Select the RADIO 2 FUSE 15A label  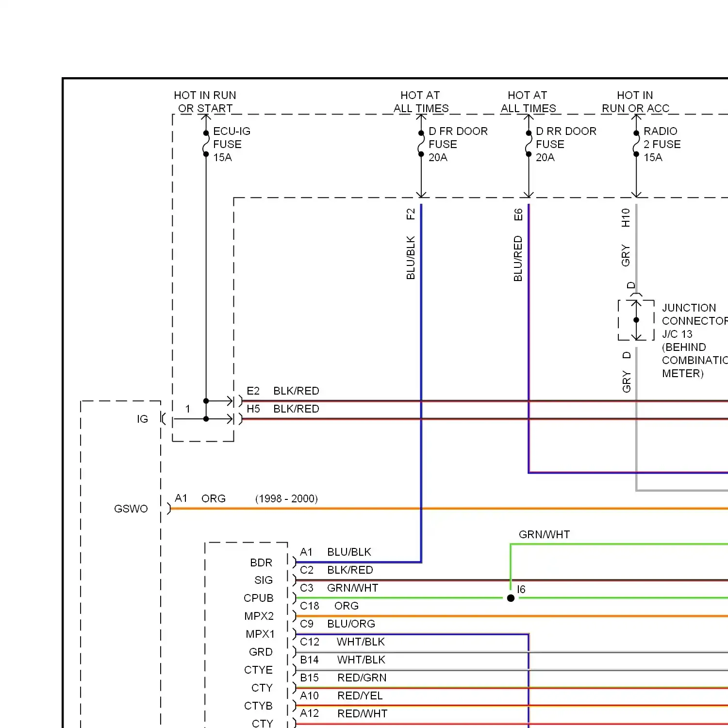point(662,144)
